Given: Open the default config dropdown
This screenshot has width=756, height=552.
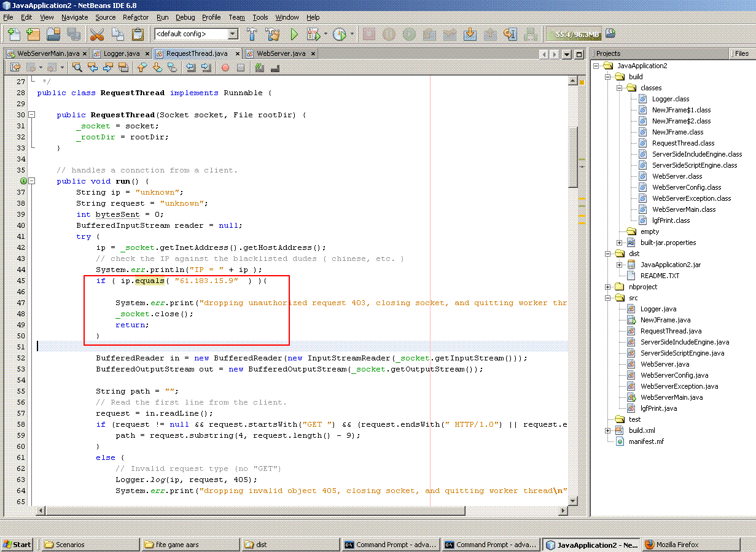Looking at the screenshot, I should [233, 34].
